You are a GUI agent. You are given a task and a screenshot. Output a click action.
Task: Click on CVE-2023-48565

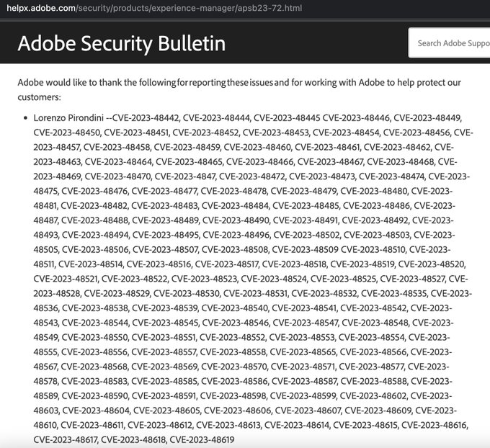point(303,352)
